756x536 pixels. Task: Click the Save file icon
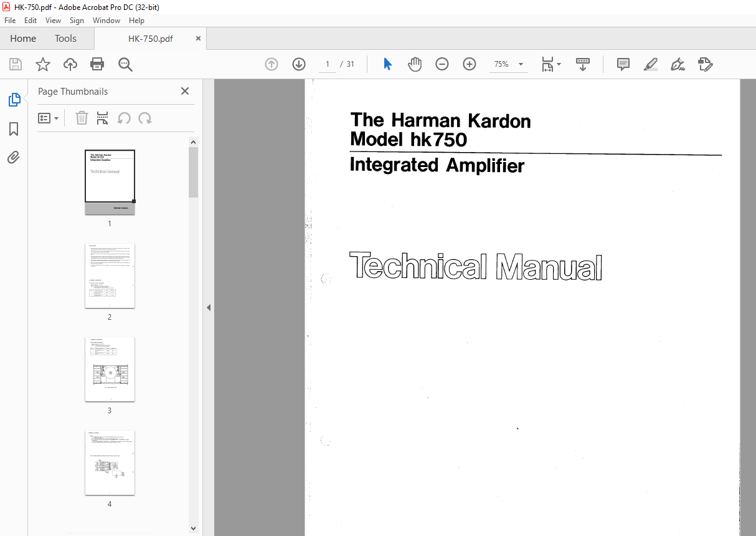[16, 64]
